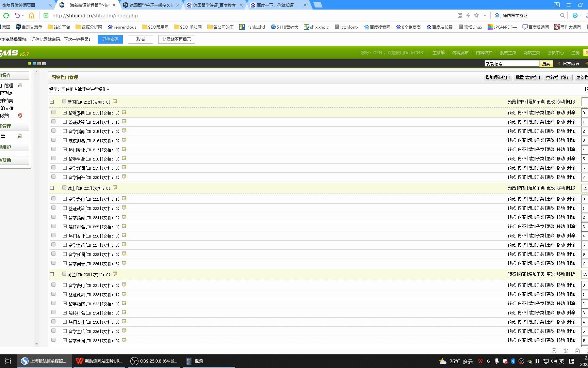Click edit icon next to 瑞士[ID:221]
This screenshot has height=368, width=588.
click(115, 188)
